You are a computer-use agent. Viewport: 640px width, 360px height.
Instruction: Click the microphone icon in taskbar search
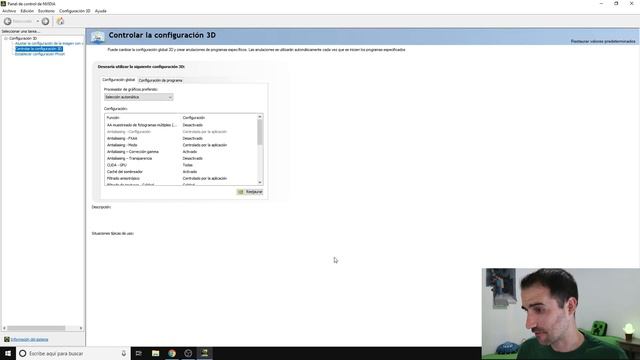pyautogui.click(x=124, y=353)
